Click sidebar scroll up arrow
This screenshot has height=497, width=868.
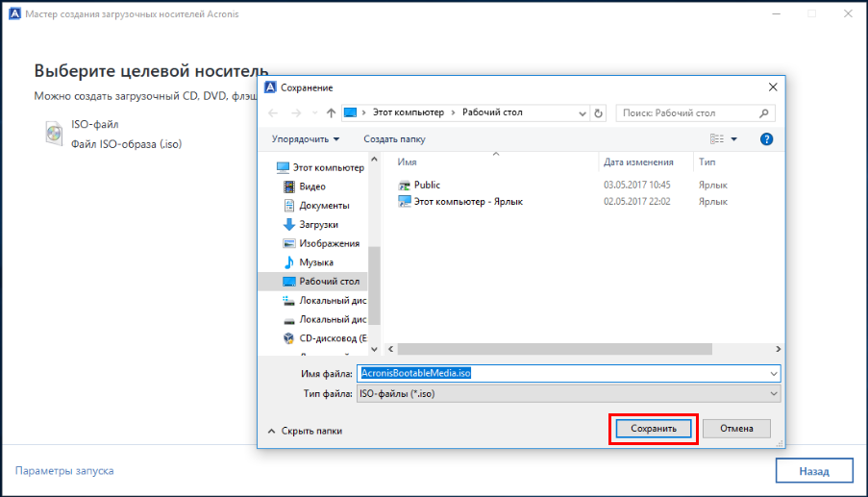(x=374, y=160)
